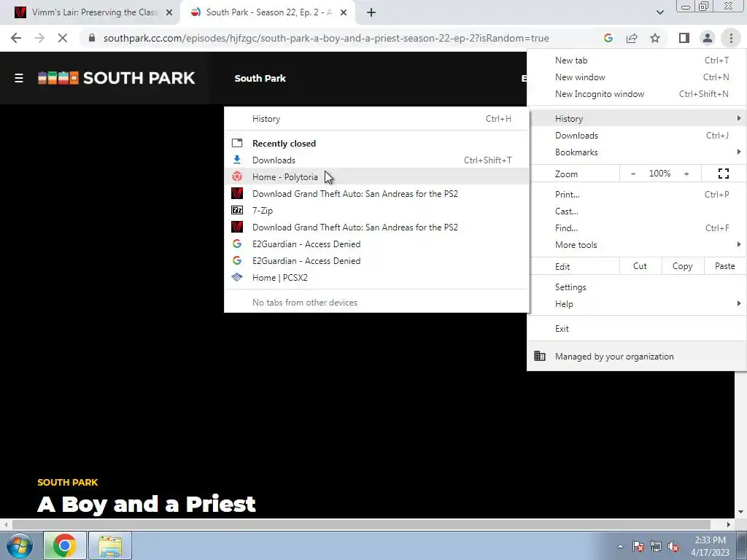Viewport: 747px width, 560px height.
Task: Select the South Park Season 22 tab
Action: click(267, 13)
